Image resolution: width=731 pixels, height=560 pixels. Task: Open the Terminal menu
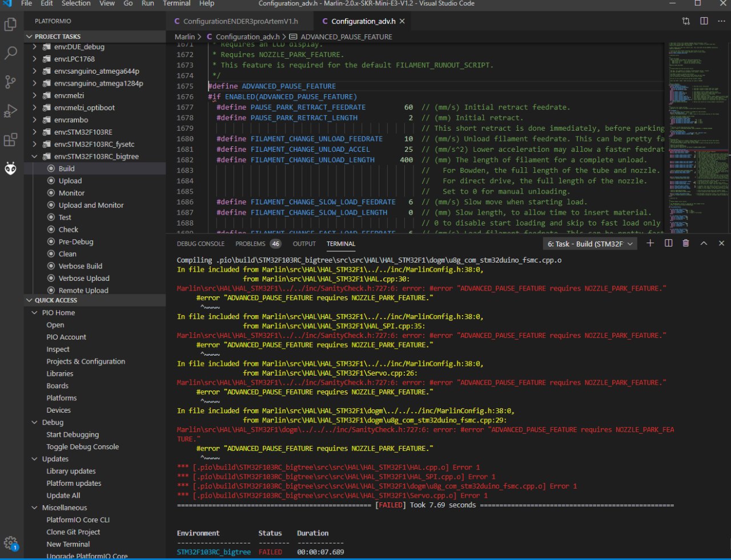point(176,3)
